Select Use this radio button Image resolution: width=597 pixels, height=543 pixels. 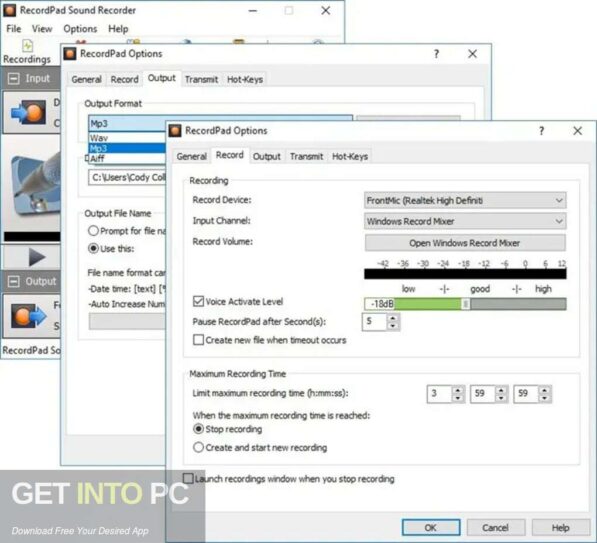(93, 249)
